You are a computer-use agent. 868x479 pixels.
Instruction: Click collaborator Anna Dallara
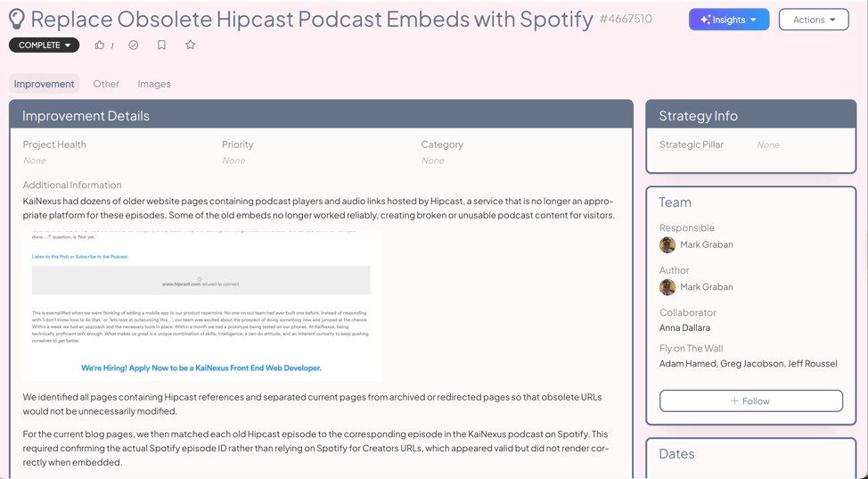[684, 327]
